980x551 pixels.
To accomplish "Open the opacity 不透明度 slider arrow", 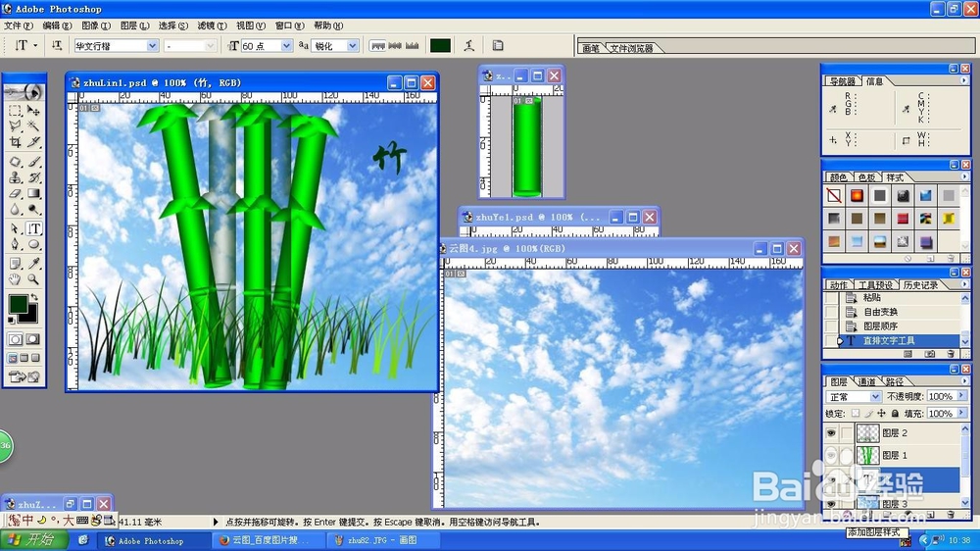I will click(961, 396).
